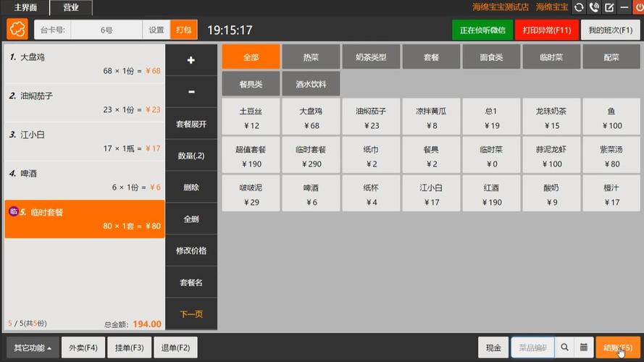The image size is (644, 362).
Task: Click the 全删 button
Action: pos(191,219)
